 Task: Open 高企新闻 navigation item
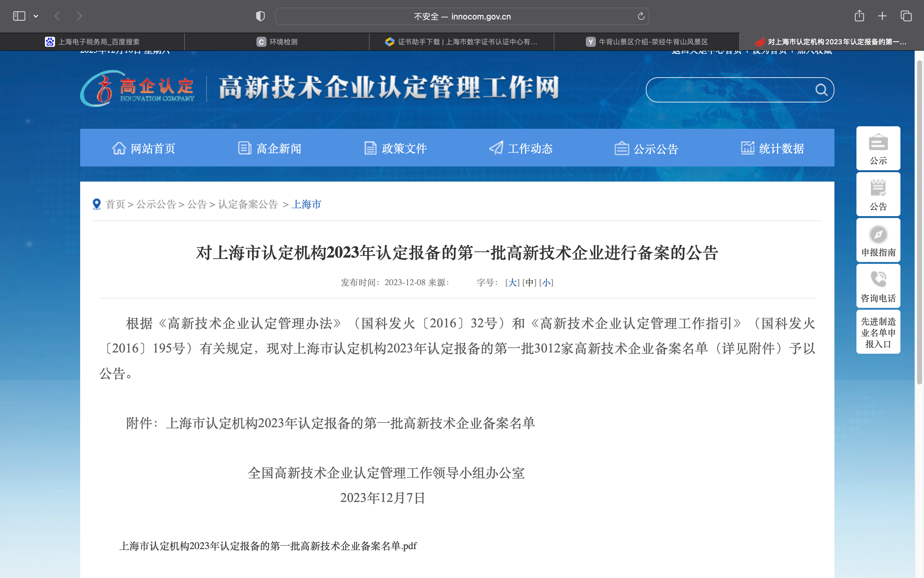(269, 148)
